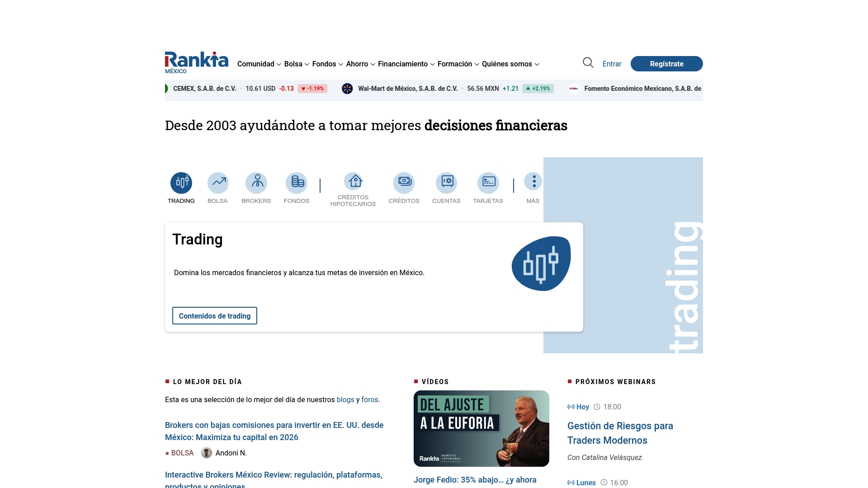
Task: Open the webinar Gestión de Riesgos para Traders Modernos
Action: [x=620, y=432]
